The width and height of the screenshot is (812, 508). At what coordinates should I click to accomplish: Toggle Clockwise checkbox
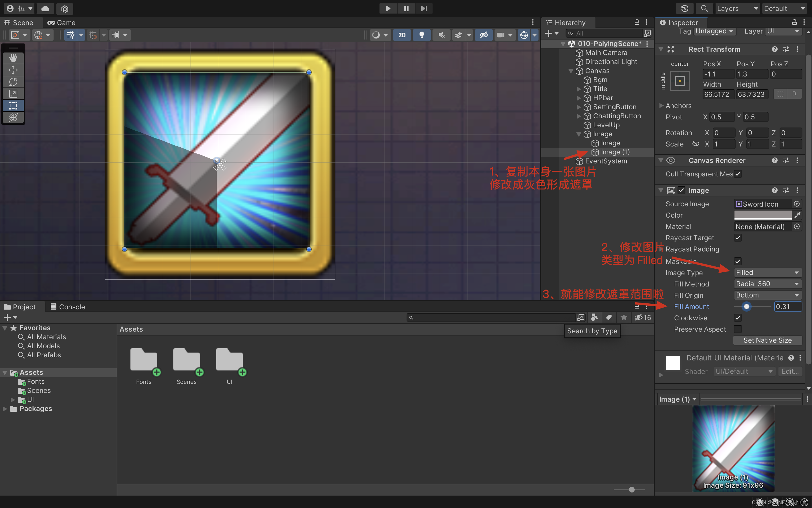(738, 317)
